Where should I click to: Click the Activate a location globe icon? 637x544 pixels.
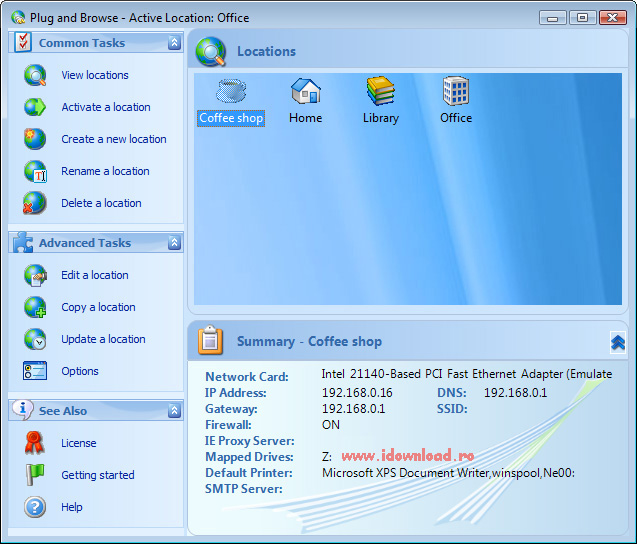35,107
